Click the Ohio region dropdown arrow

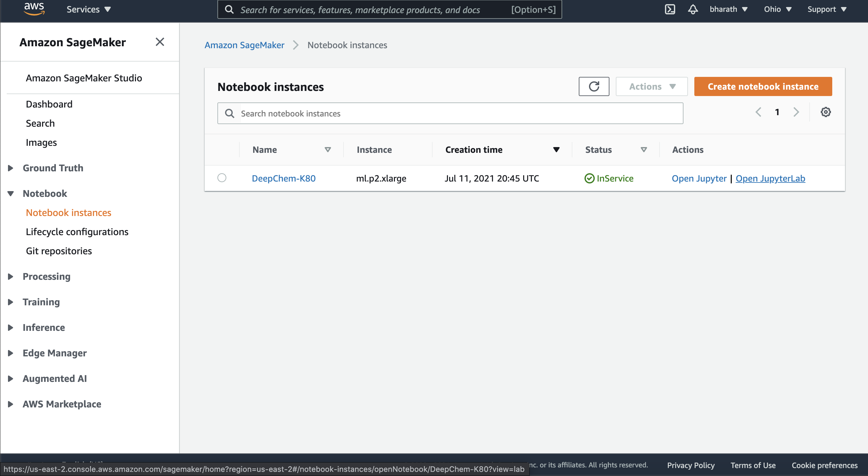click(790, 9)
